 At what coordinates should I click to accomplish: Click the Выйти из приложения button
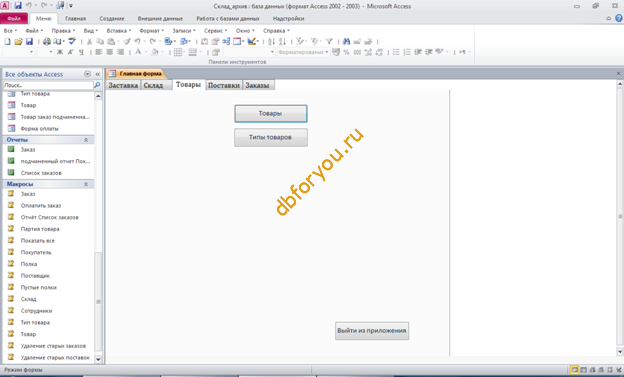[x=372, y=331]
